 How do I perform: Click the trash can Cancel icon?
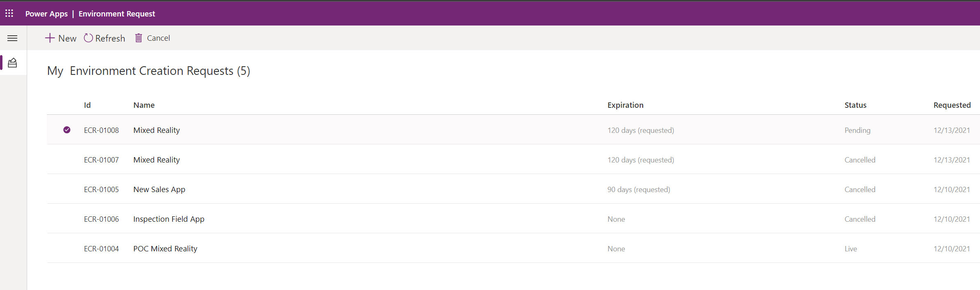139,38
